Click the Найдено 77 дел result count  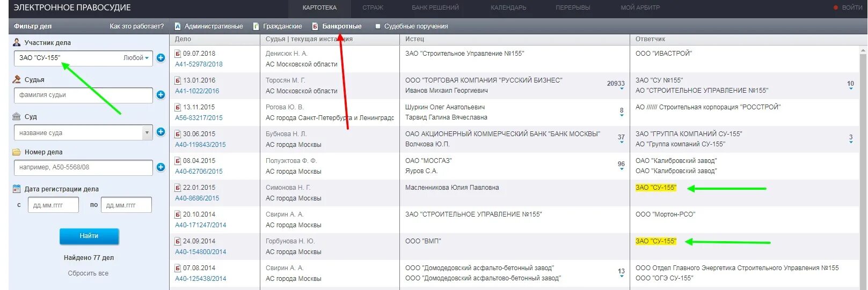tap(89, 258)
